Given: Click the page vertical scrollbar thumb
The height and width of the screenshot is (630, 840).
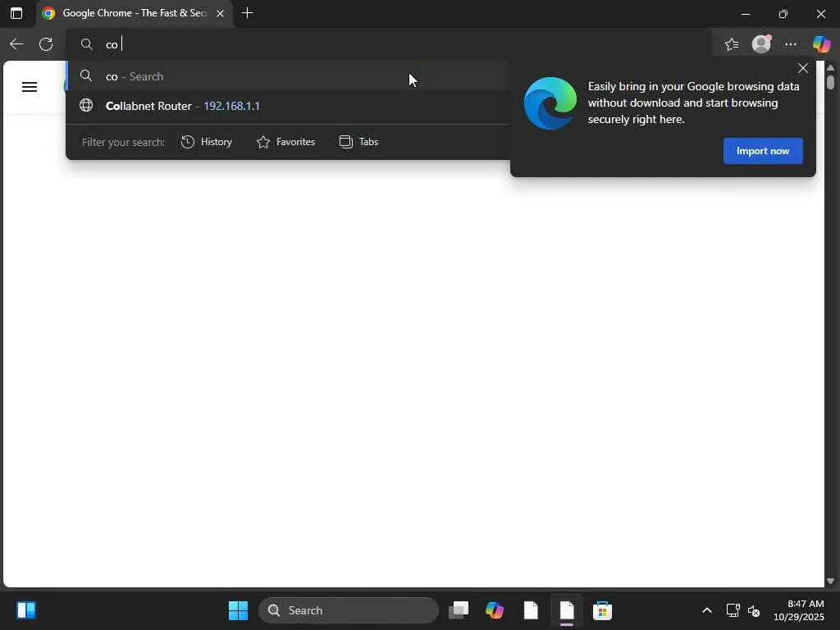Looking at the screenshot, I should click(x=830, y=82).
